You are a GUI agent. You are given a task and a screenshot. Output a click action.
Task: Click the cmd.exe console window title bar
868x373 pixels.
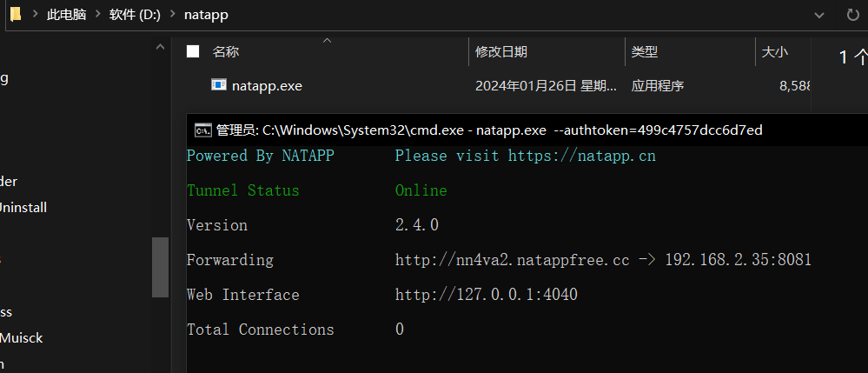(x=527, y=130)
